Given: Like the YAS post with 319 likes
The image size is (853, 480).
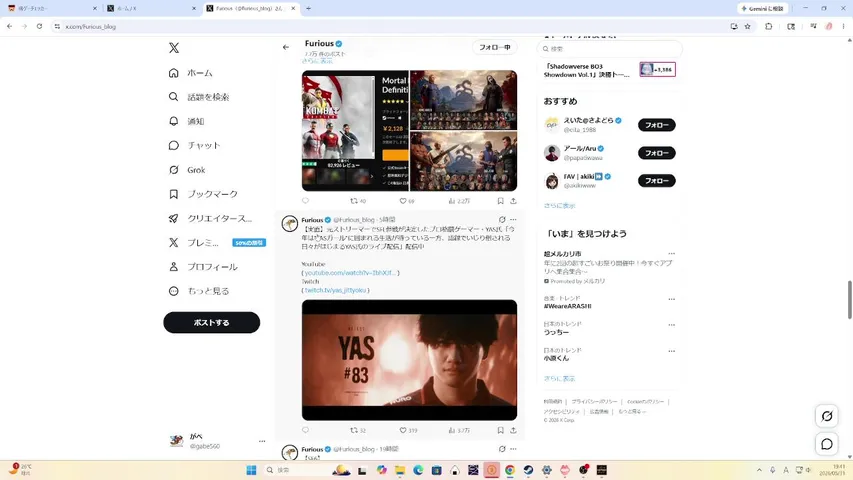Looking at the screenshot, I should [409, 430].
